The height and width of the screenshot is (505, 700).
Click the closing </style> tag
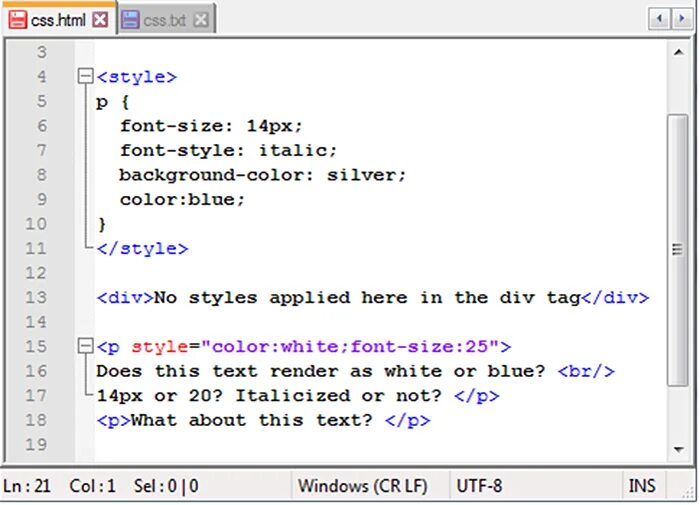pyautogui.click(x=142, y=249)
